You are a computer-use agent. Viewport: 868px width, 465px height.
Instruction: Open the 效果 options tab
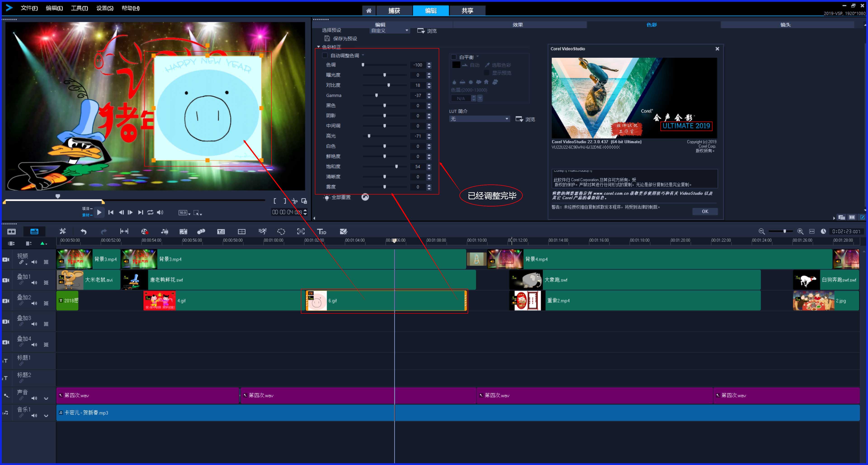pyautogui.click(x=518, y=25)
